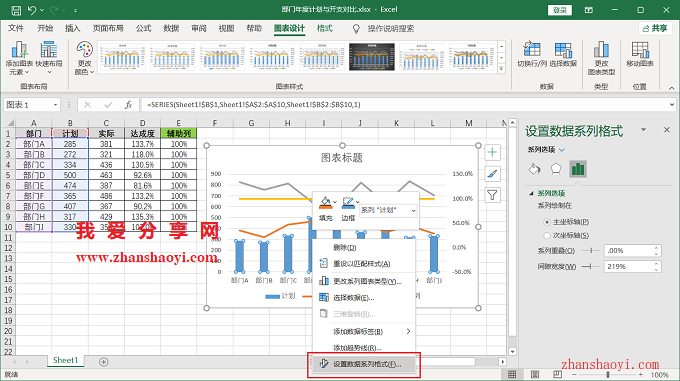This screenshot has width=680, height=381.
Task: Click the chart title text
Action: 342,158
